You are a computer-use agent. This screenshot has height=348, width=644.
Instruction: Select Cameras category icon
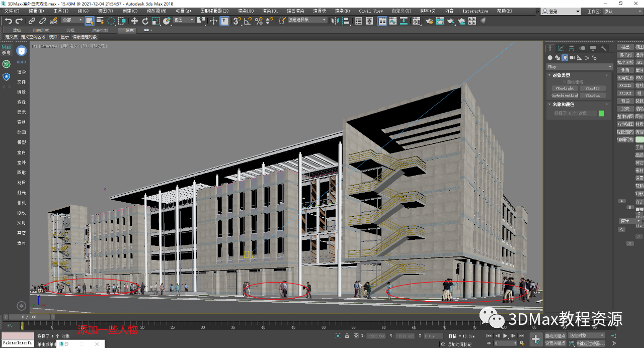coord(572,58)
